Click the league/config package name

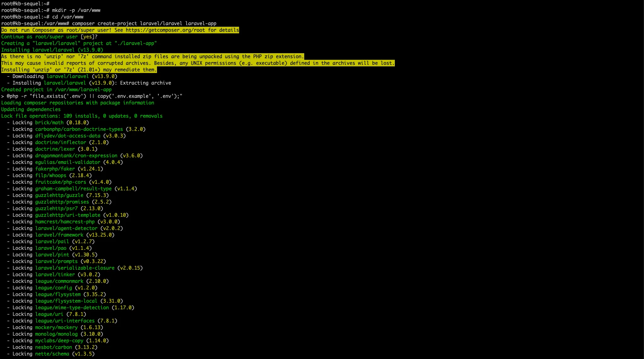(x=53, y=288)
